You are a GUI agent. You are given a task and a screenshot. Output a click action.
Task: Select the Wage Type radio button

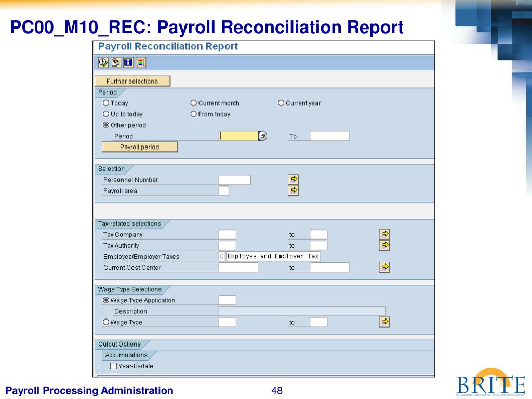coord(106,322)
